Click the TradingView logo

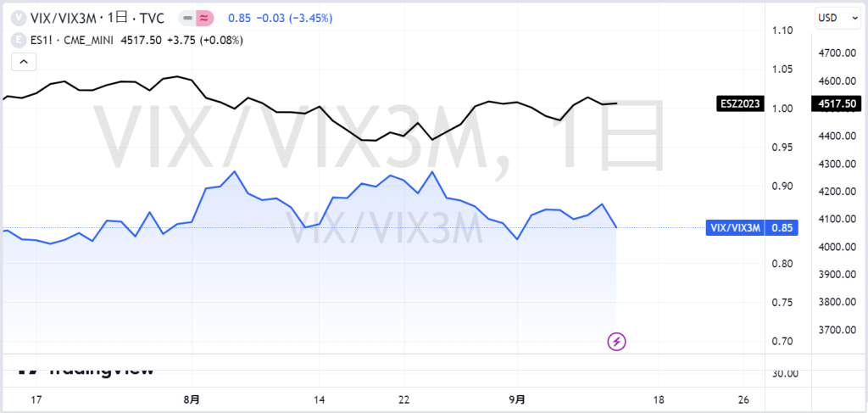85,370
